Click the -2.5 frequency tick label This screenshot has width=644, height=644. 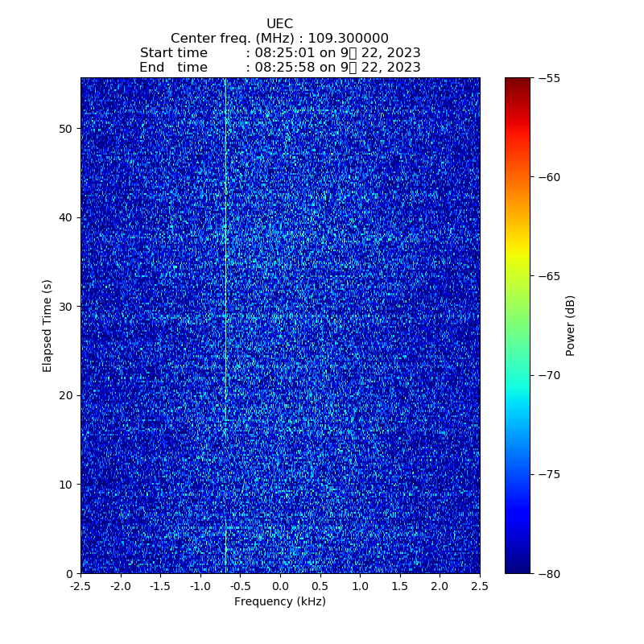(x=80, y=586)
